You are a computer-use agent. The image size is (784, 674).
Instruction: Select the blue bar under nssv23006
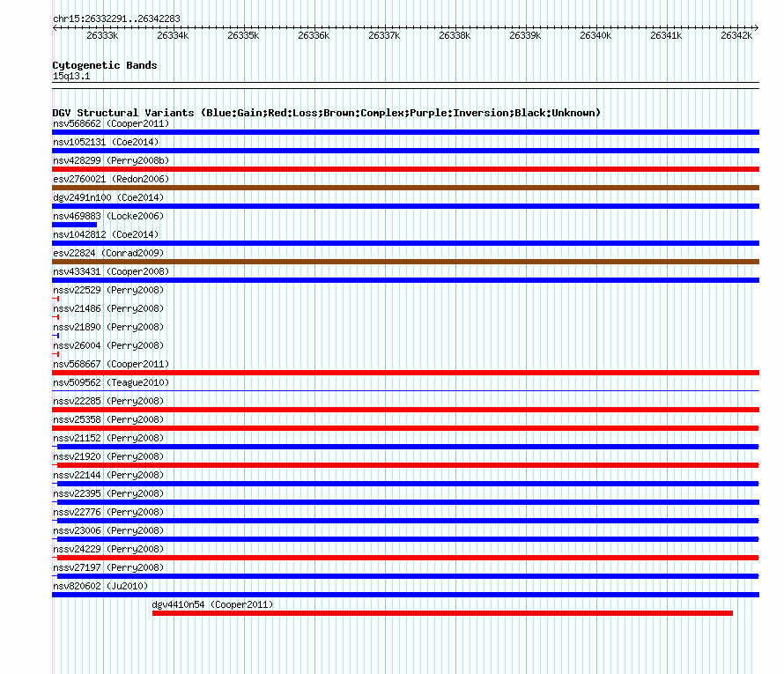405,539
